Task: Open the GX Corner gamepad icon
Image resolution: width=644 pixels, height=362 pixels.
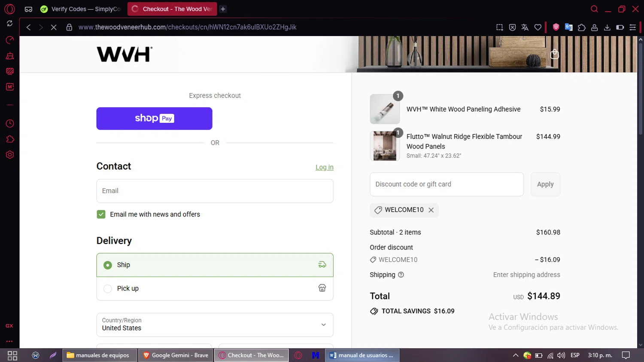Action: click(x=28, y=9)
